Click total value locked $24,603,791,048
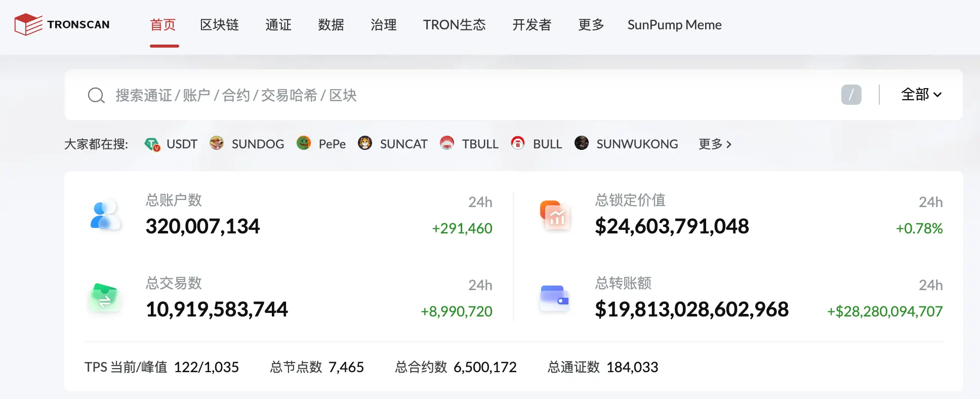Screen dimensions: 980x399 (x=672, y=226)
